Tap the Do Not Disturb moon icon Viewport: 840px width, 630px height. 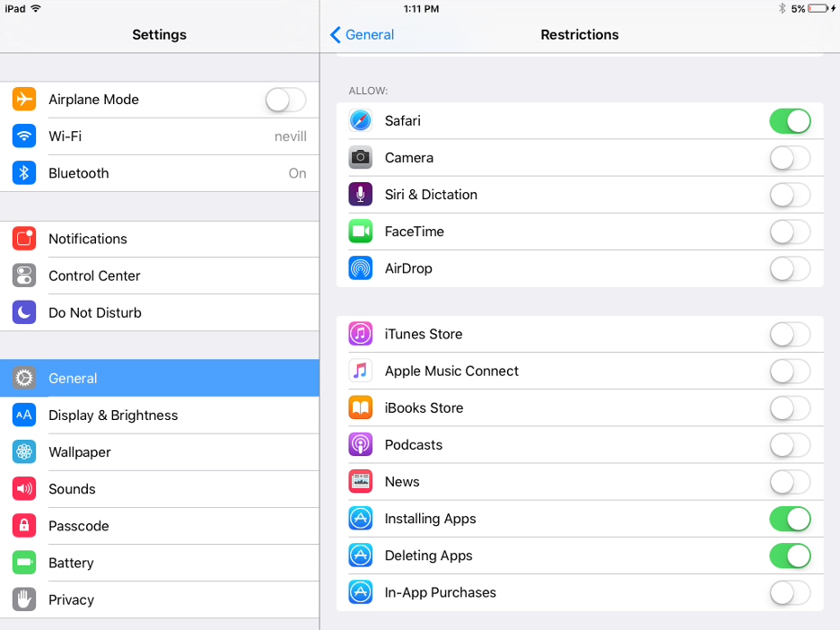(x=24, y=312)
